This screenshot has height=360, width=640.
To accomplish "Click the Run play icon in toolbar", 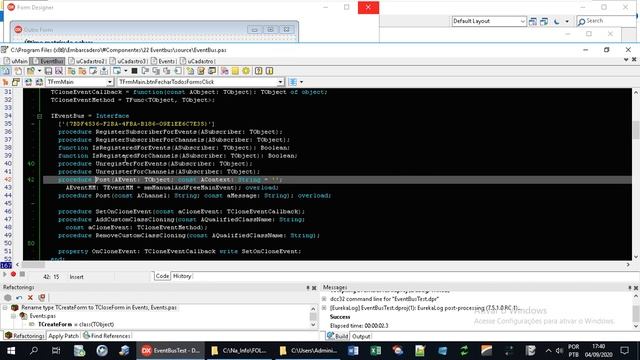I will click(117, 71).
